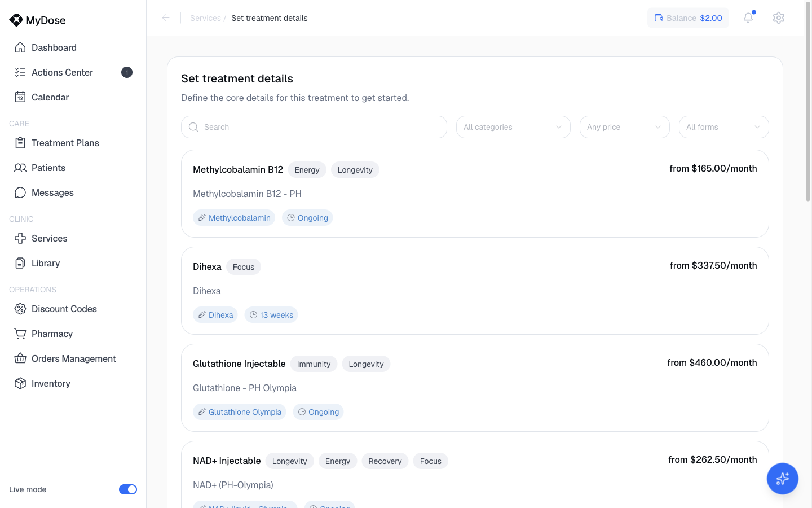This screenshot has height=508, width=812.
Task: Click the Glutathione - PH Olympia subtitle
Action: point(245,388)
